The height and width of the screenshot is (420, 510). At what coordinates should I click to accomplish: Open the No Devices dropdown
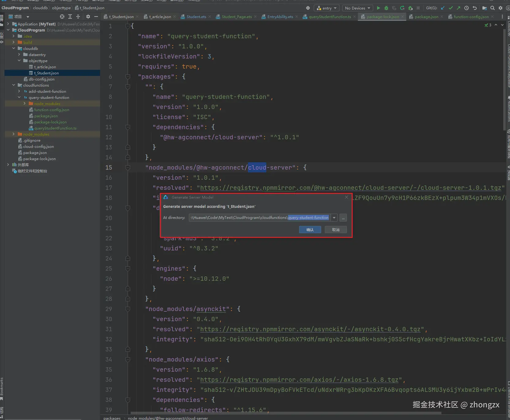click(x=357, y=8)
